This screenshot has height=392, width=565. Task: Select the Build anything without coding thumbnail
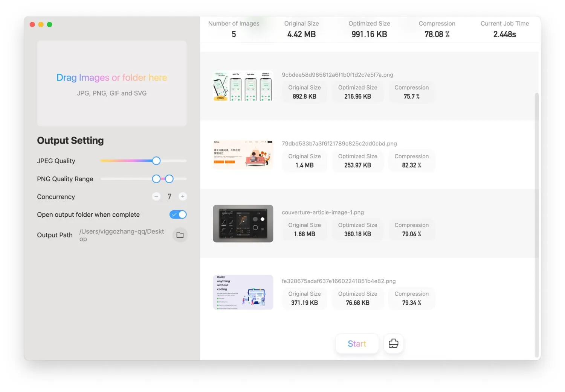[243, 292]
